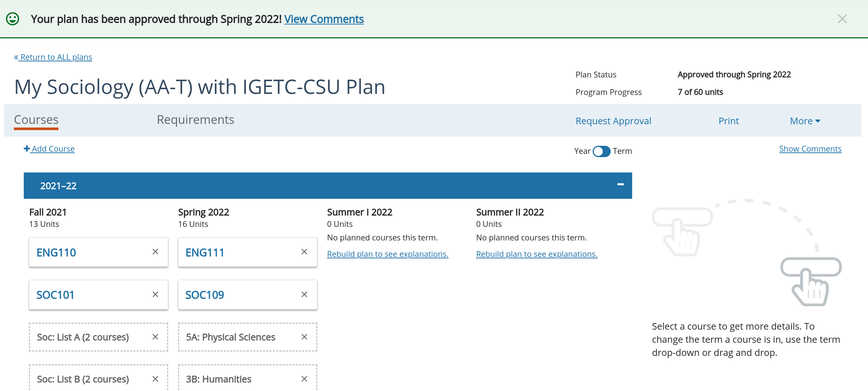Rebuild plan to see Summer I explanations
The width and height of the screenshot is (868, 391).
click(388, 254)
